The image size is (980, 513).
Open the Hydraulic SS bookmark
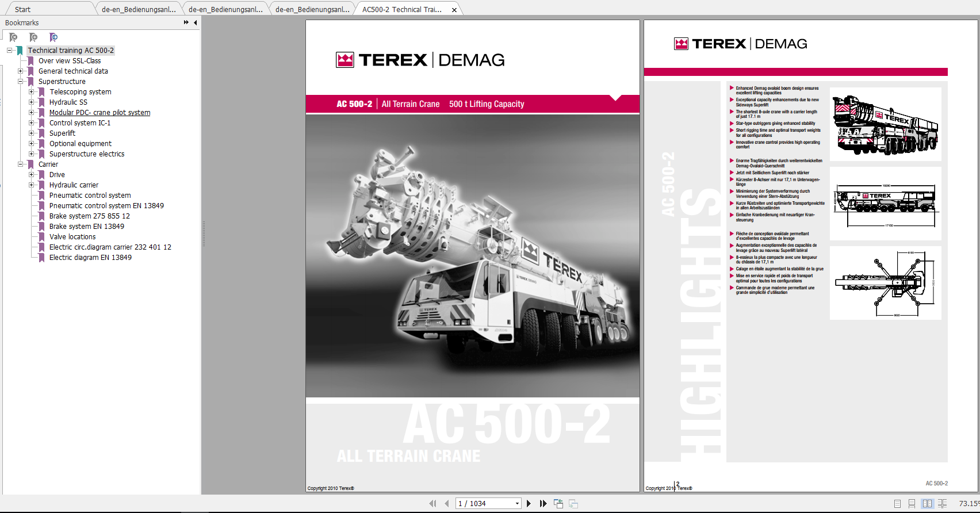(68, 102)
